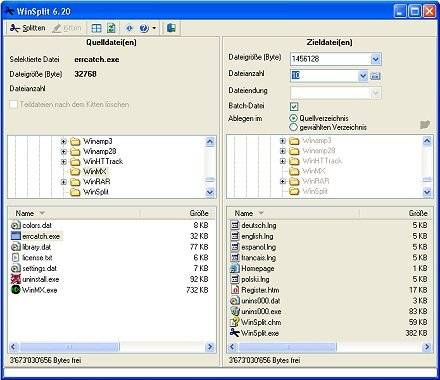Click the help question mark icon
Image resolution: width=440 pixels, height=380 pixels.
pyautogui.click(x=144, y=28)
